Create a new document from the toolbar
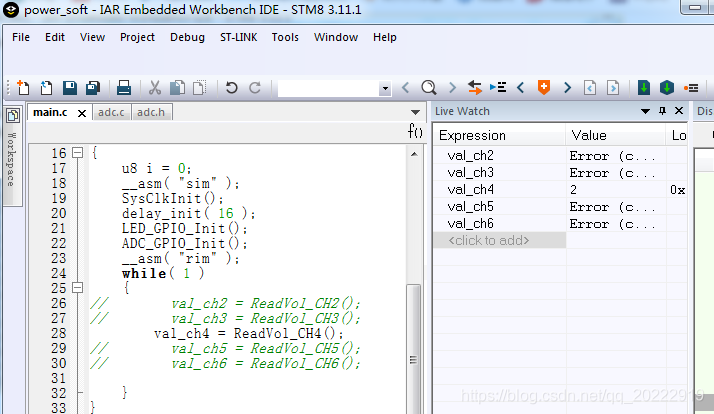Image resolution: width=714 pixels, height=414 pixels. pyautogui.click(x=23, y=87)
